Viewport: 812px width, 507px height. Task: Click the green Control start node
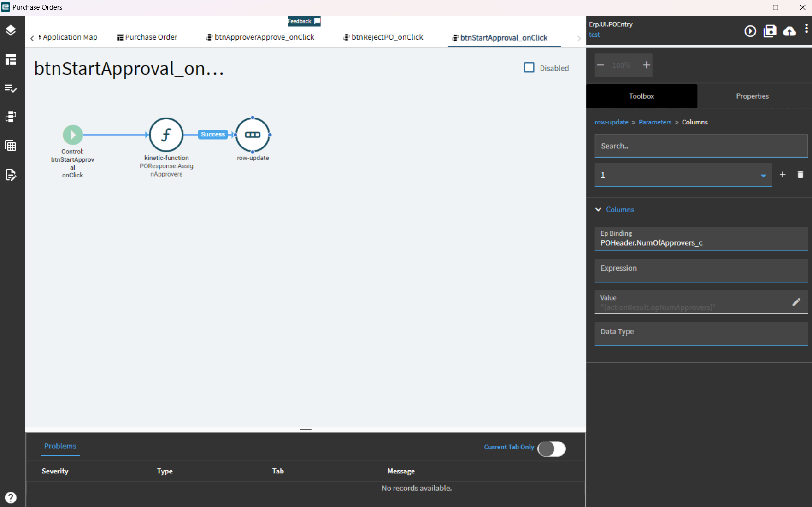pos(73,135)
